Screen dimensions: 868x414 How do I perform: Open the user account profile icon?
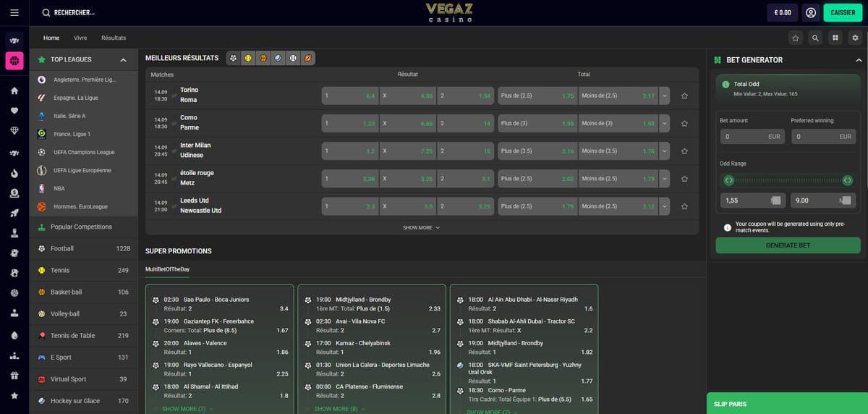[811, 12]
